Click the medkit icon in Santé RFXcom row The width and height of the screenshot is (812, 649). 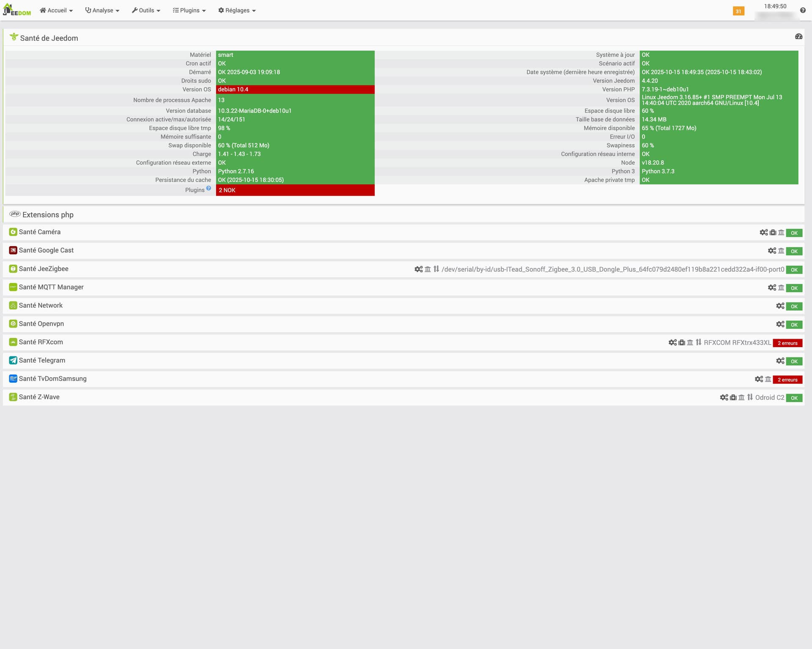[x=681, y=342]
